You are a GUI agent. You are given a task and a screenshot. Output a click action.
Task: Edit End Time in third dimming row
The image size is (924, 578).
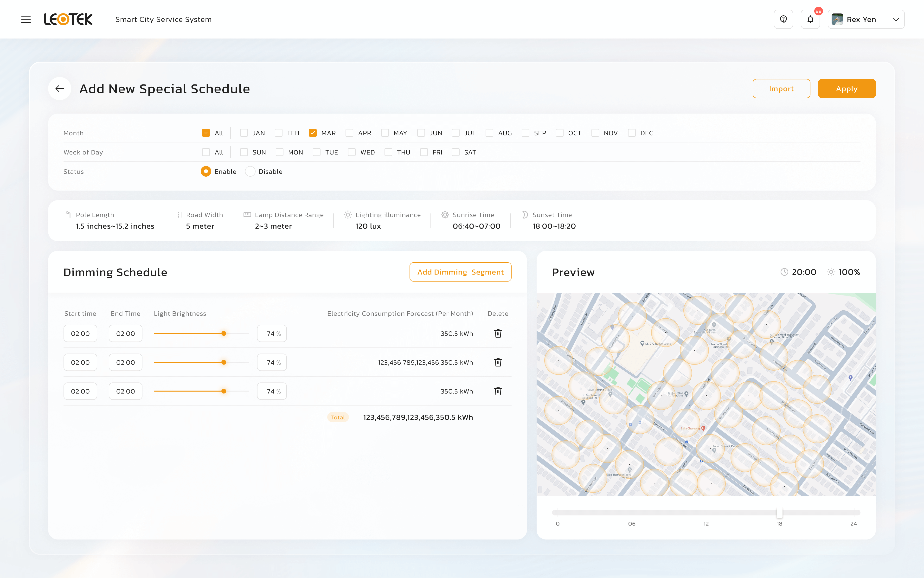(125, 391)
